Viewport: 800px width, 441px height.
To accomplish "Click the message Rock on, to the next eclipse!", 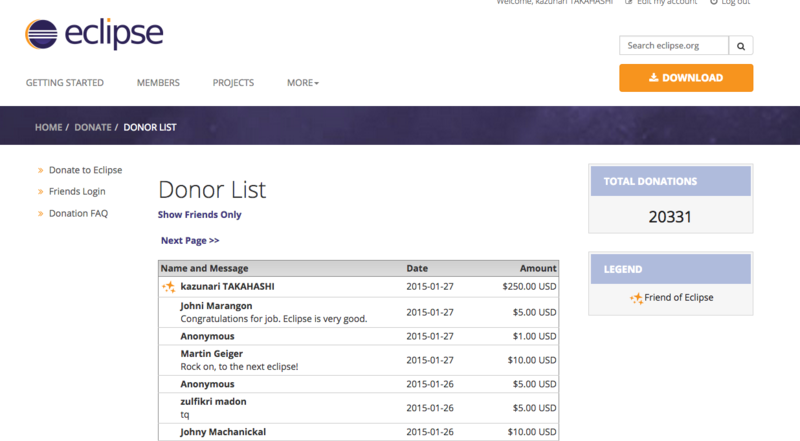I will coord(239,366).
